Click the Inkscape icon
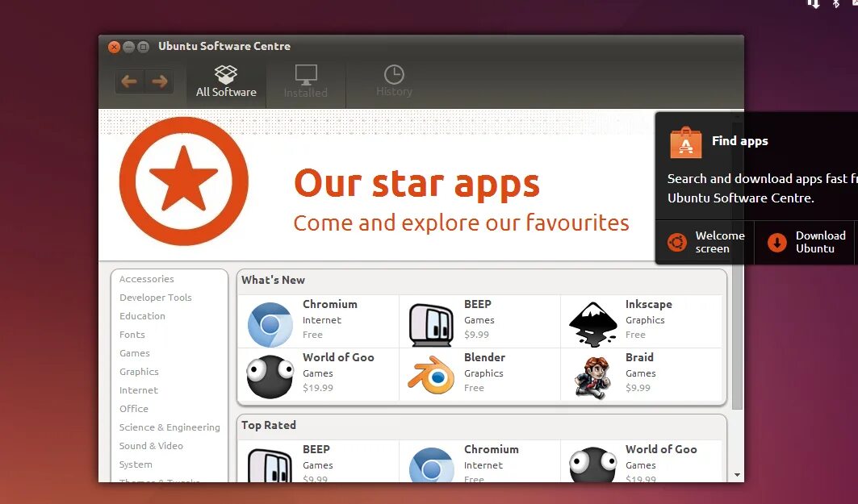 click(592, 325)
